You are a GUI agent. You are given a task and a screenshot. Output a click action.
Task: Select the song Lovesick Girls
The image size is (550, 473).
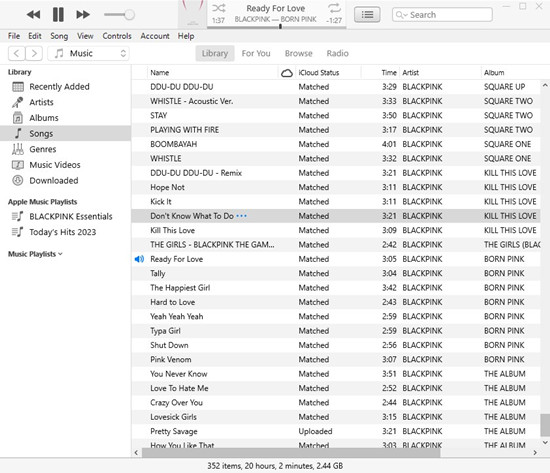(336, 417)
